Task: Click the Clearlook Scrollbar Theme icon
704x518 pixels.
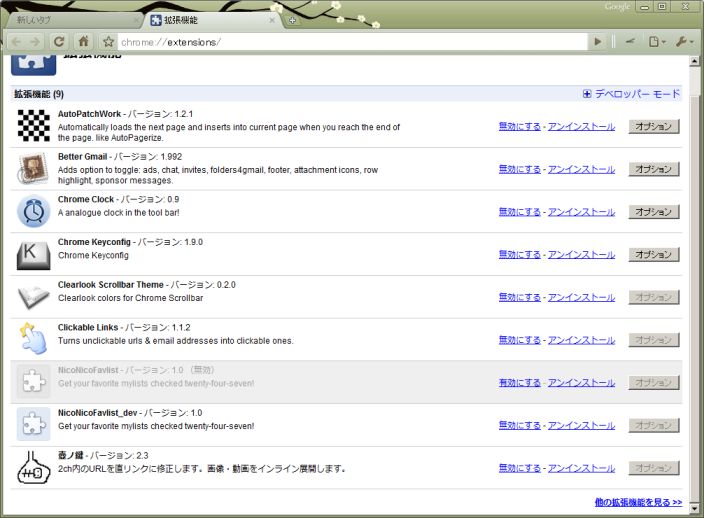Action: [34, 297]
